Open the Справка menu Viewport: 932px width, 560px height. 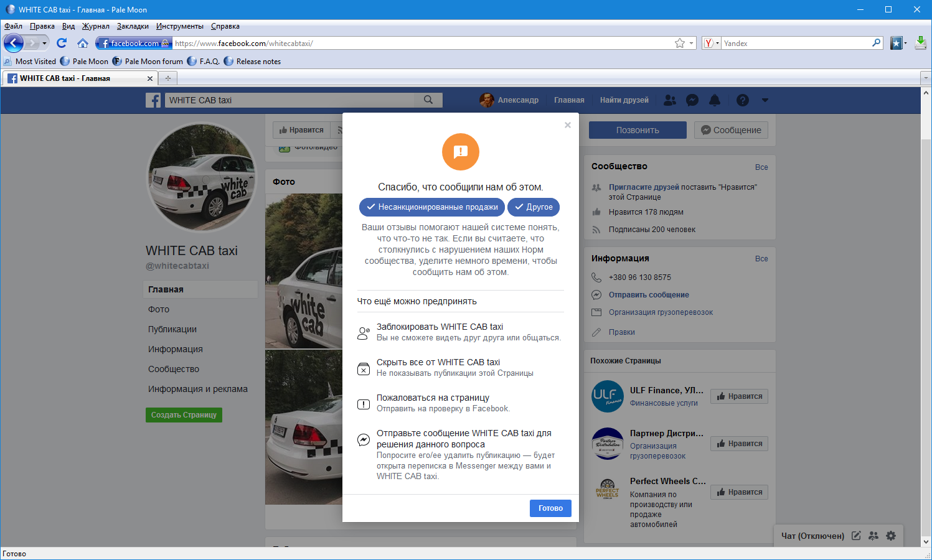tap(225, 26)
